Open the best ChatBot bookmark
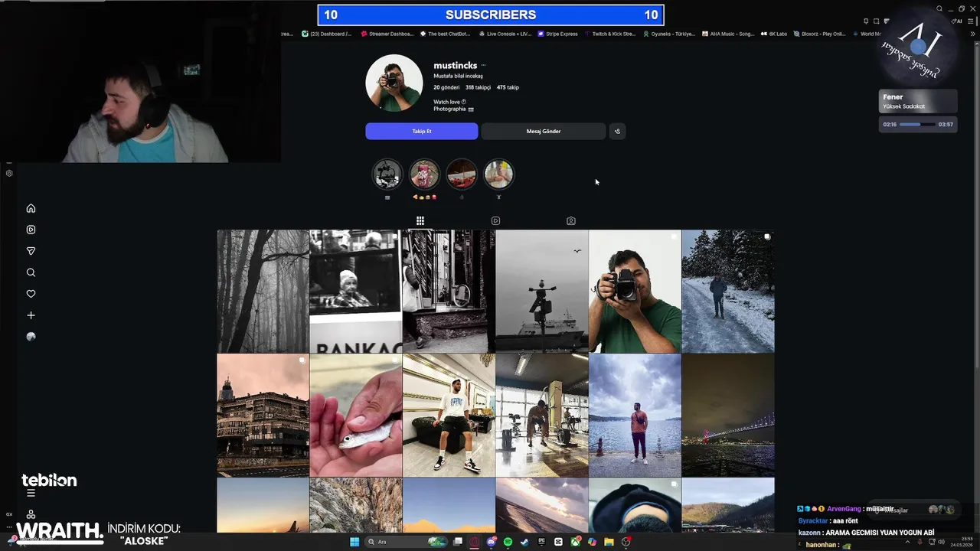This screenshot has height=551, width=980. coord(446,34)
